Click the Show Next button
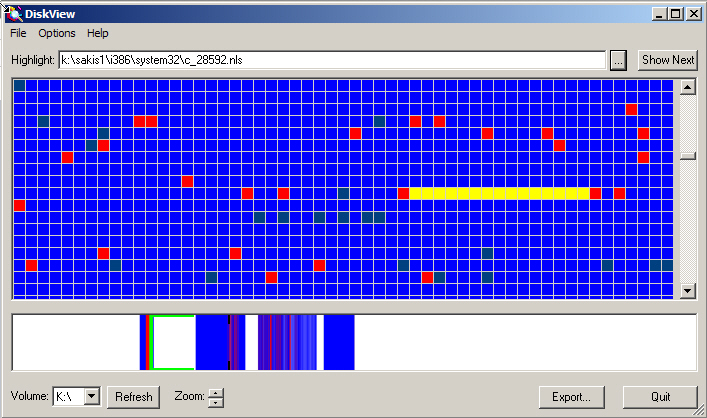The height and width of the screenshot is (418, 707). pos(668,60)
